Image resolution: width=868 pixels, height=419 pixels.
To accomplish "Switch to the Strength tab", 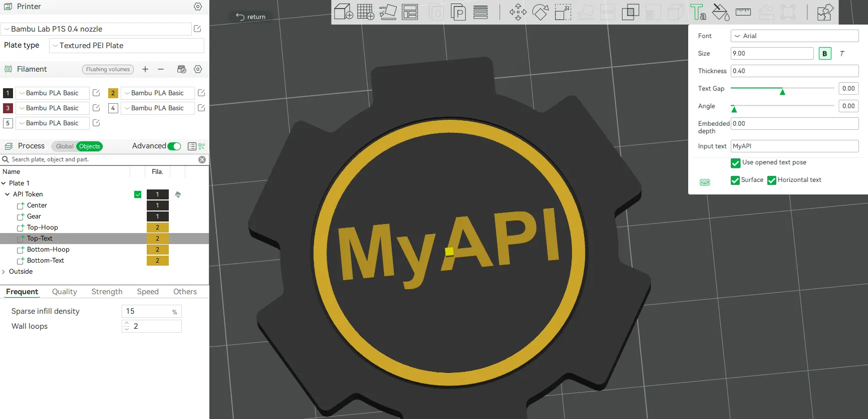I will (107, 292).
